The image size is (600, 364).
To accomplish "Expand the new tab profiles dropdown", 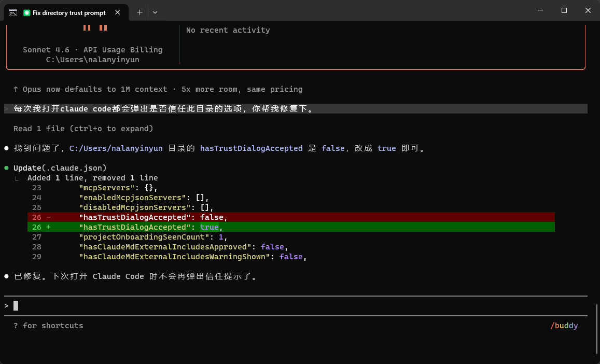I will [155, 12].
